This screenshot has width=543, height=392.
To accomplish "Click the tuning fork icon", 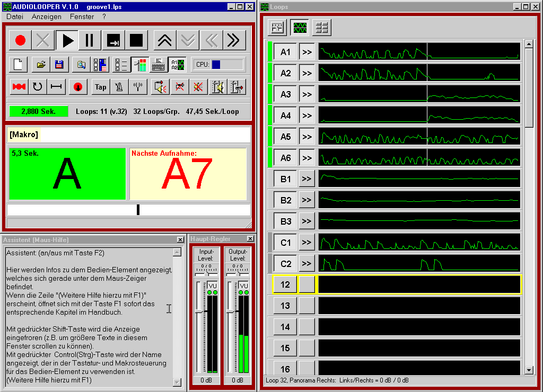I will (x=138, y=87).
